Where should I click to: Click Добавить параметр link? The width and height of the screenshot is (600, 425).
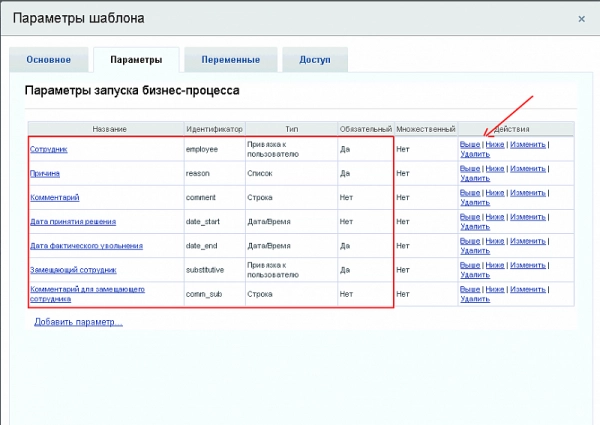(x=78, y=322)
